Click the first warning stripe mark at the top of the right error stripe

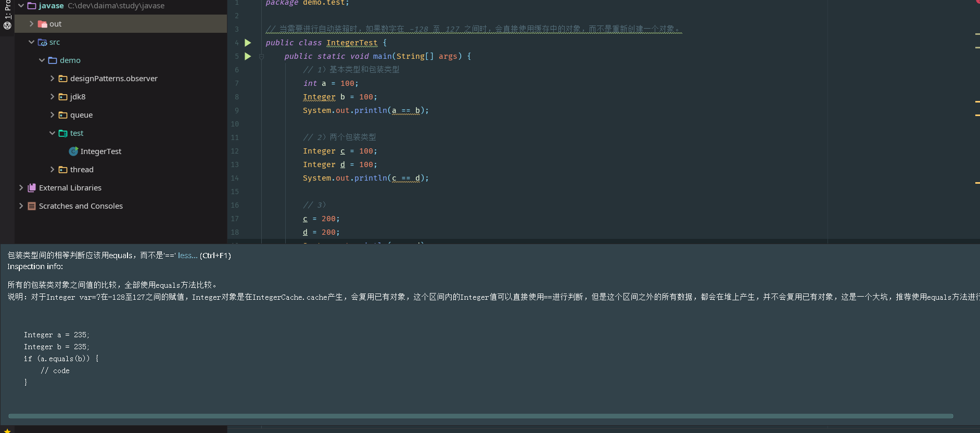point(977,34)
